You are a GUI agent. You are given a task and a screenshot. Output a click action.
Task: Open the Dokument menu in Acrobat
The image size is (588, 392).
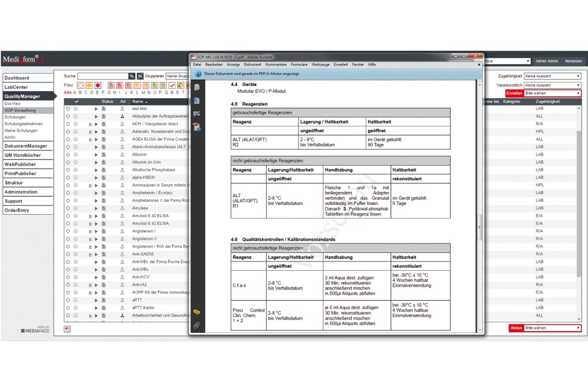(x=252, y=64)
